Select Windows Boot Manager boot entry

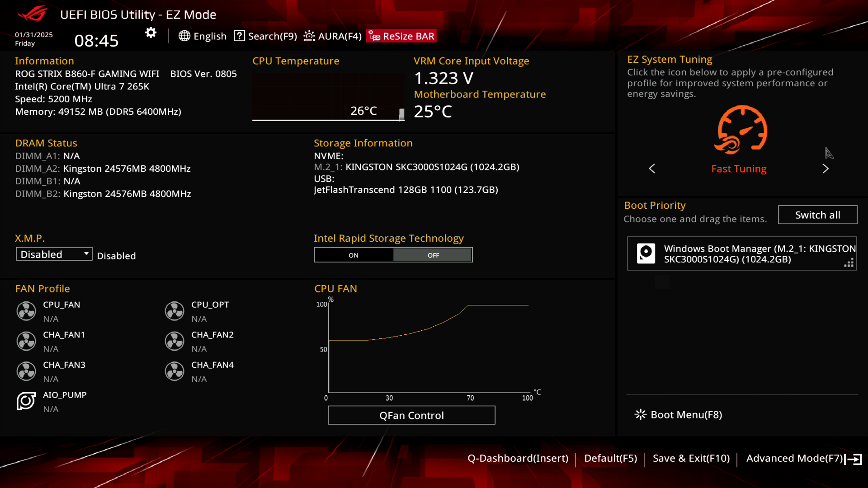coord(741,253)
